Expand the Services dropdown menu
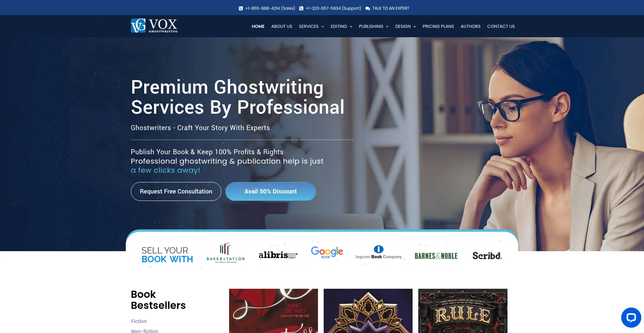 pyautogui.click(x=311, y=26)
